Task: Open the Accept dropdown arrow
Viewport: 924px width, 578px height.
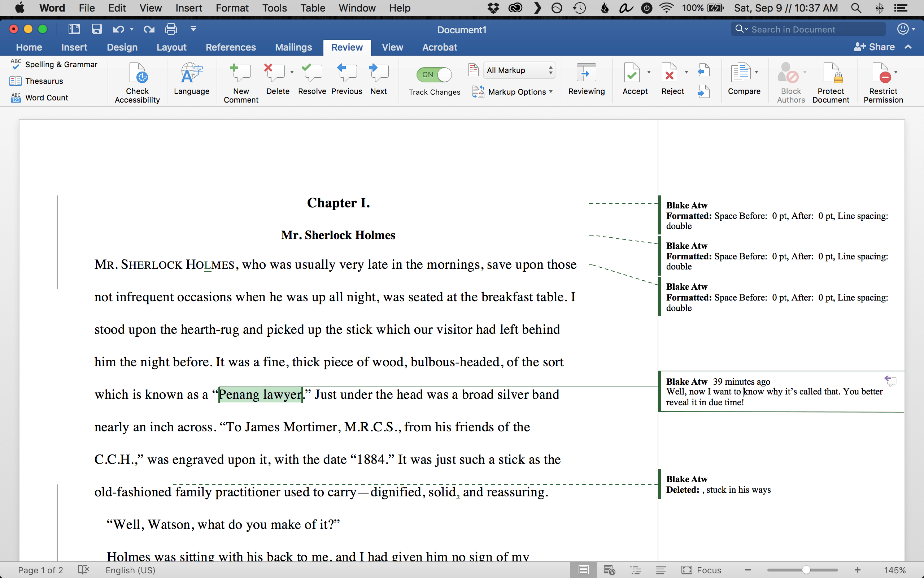Action: (x=649, y=72)
